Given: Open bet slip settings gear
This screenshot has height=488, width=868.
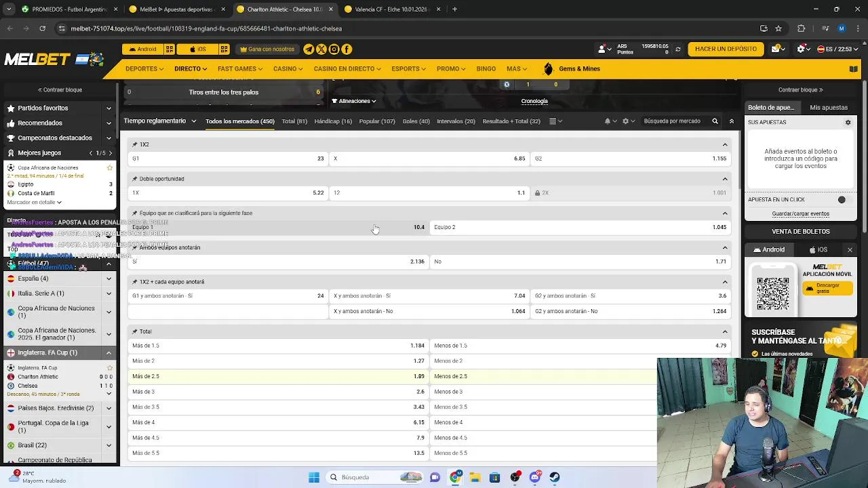Looking at the screenshot, I should click(x=848, y=122).
